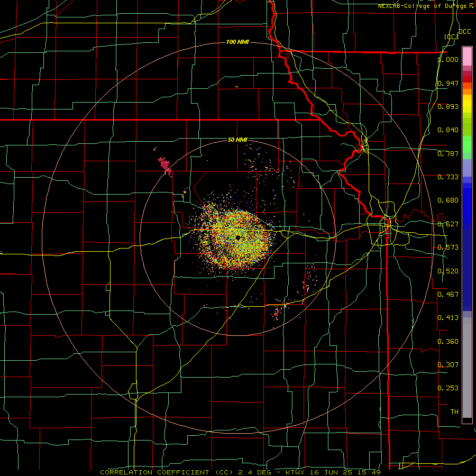476x476 pixels.
Task: Click the crimson echo blob northwest of radar
Action: (x=164, y=165)
